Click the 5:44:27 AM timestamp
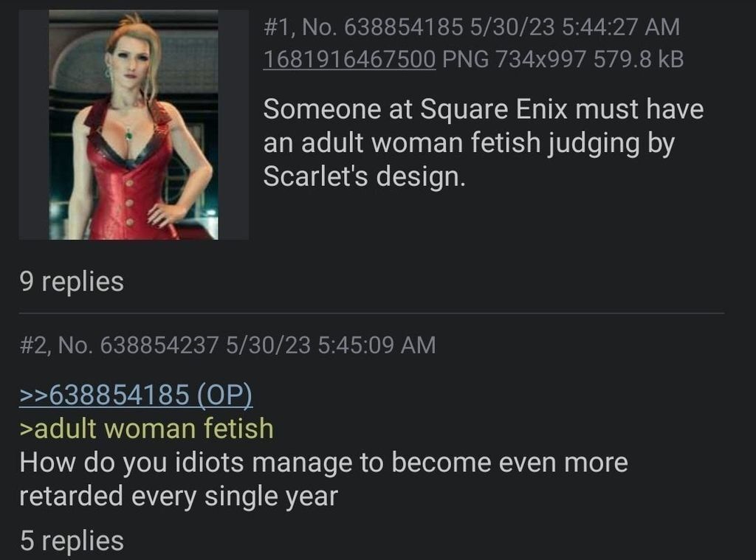This screenshot has height=560, width=756. pos(620,27)
